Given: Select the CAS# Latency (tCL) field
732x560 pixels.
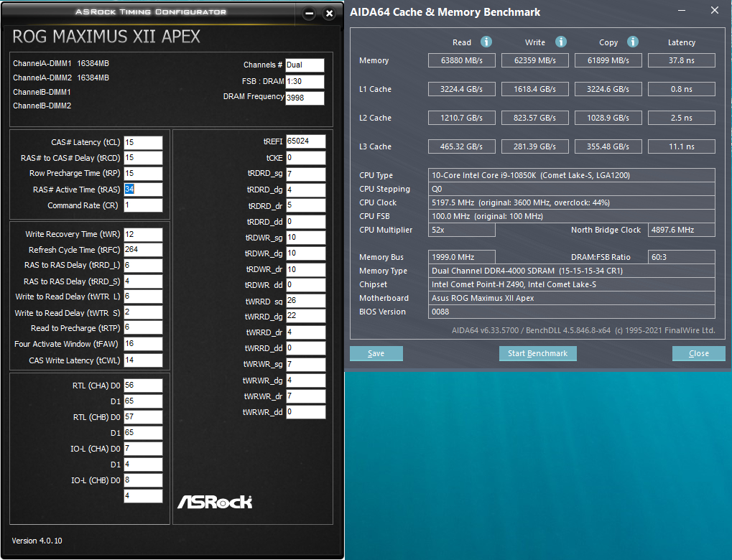Looking at the screenshot, I should click(143, 142).
